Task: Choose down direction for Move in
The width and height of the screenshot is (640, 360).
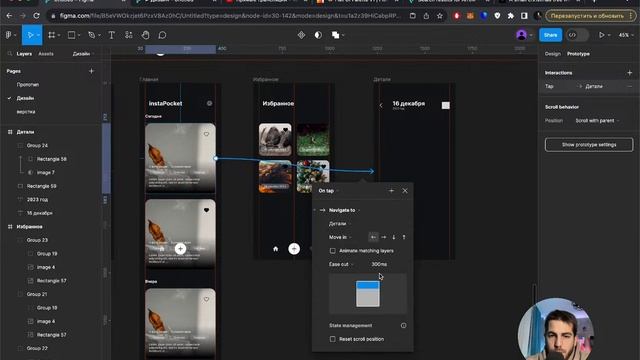Action: [393, 237]
